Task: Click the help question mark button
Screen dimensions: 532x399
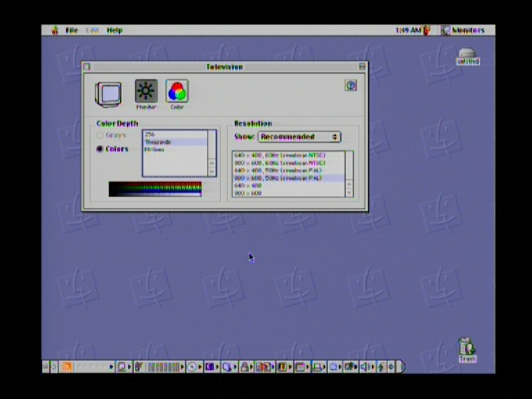Action: 351,85
